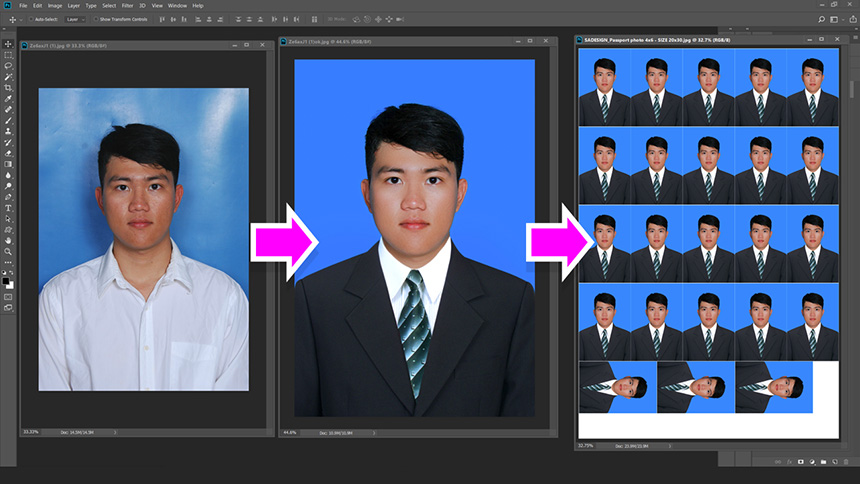860x484 pixels.
Task: Open the Image menu
Action: coord(54,6)
